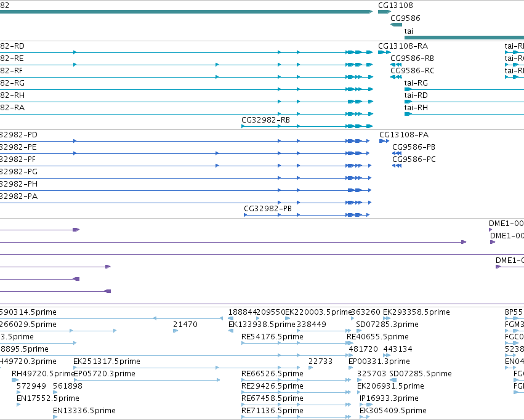Click the 32982-PA protein label

tap(18, 196)
